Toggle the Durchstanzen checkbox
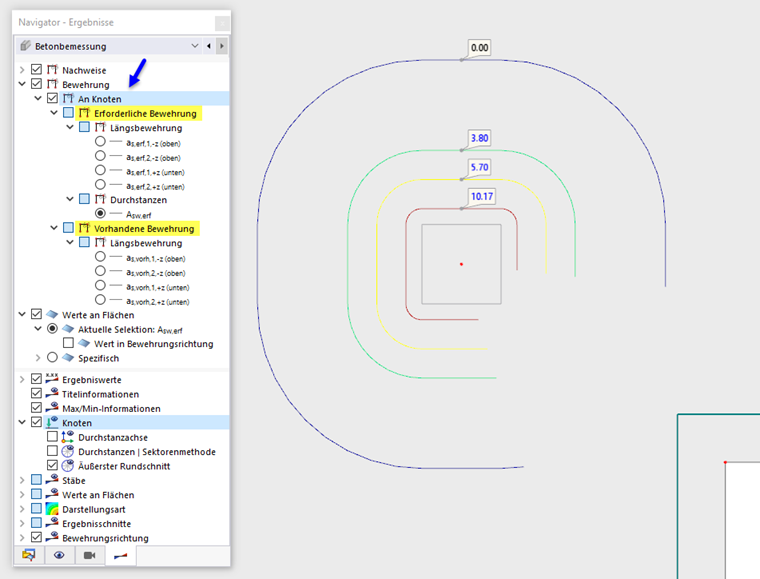Viewport: 760px width, 579px height. coord(84,199)
